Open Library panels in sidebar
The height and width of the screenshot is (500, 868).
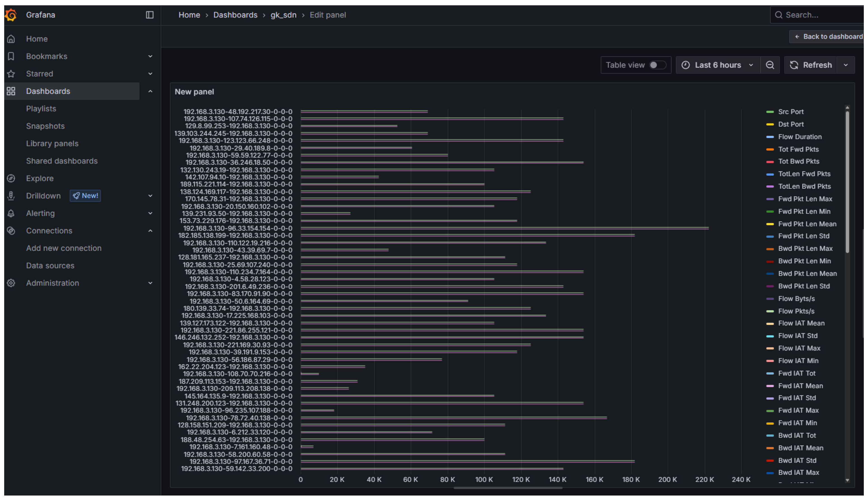pyautogui.click(x=52, y=144)
